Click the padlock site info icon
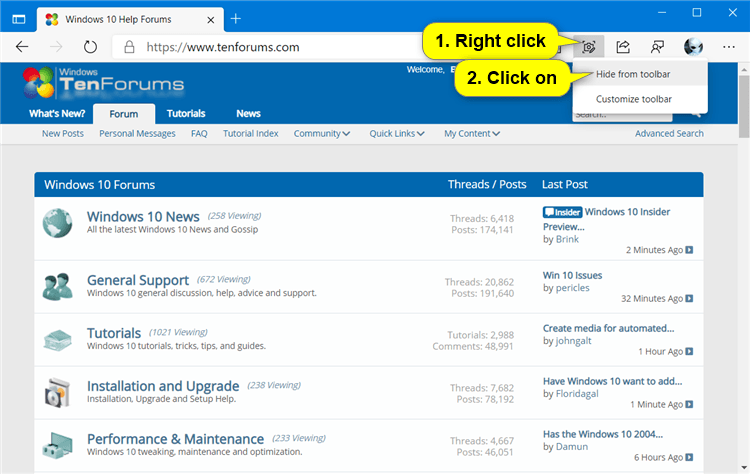The image size is (750, 474). pos(129,47)
